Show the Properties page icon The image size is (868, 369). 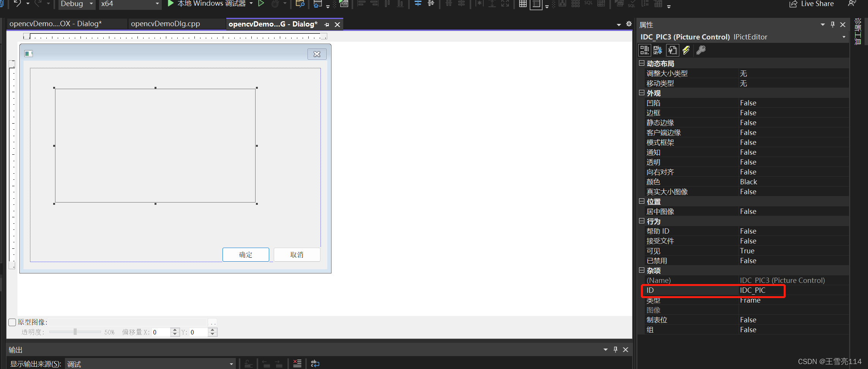672,50
